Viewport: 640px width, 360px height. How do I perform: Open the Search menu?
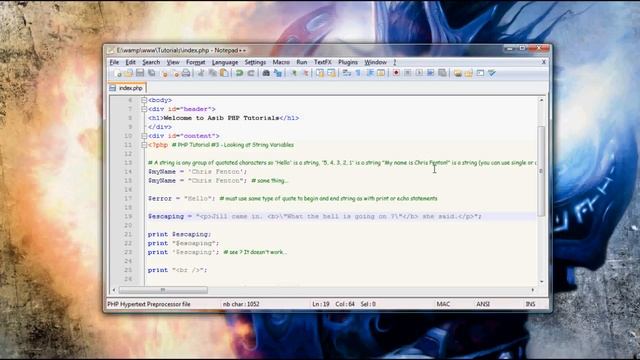click(151, 62)
